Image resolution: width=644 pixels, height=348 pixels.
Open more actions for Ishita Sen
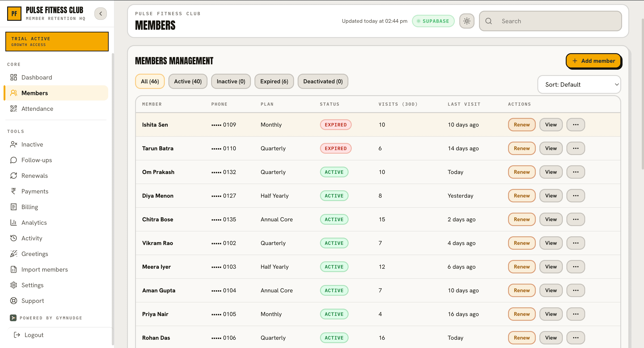tap(576, 125)
